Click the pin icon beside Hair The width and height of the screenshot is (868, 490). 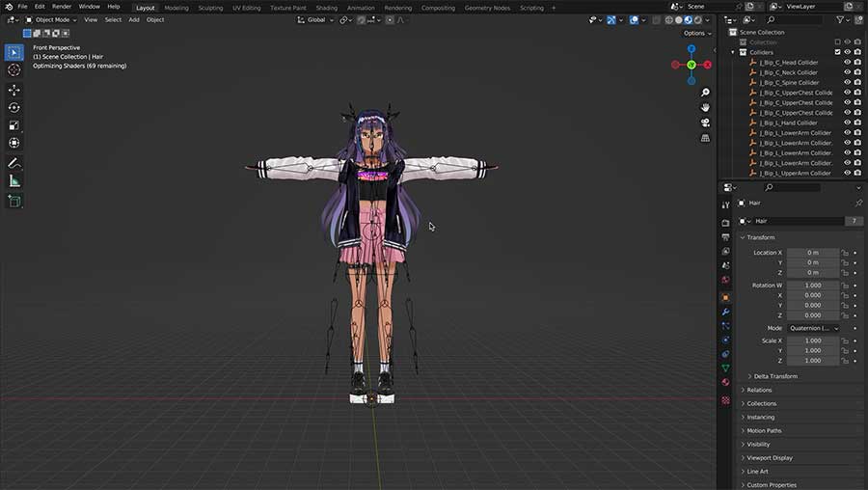click(858, 204)
